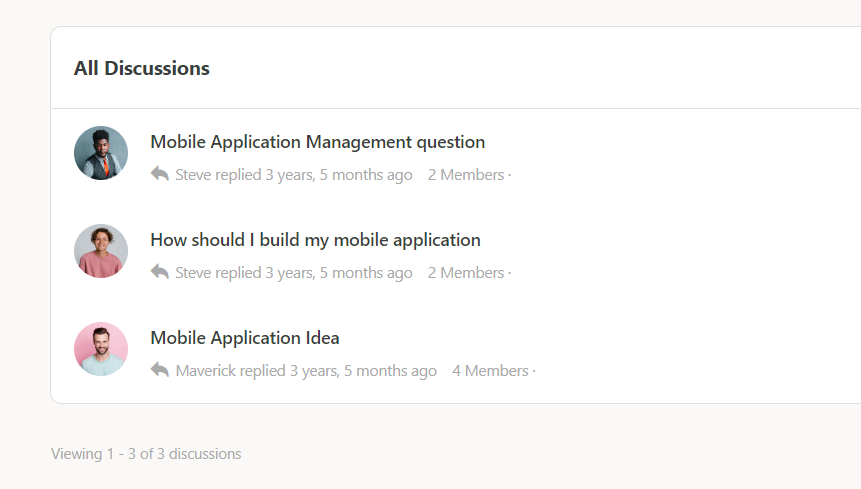Open Mobile Application Management question discussion
Image resolution: width=861 pixels, height=489 pixels.
point(317,142)
